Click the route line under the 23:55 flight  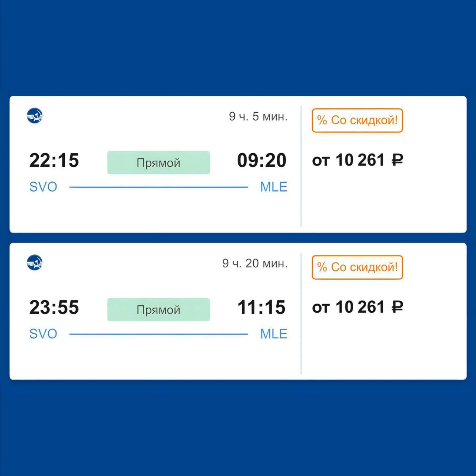[x=158, y=334]
